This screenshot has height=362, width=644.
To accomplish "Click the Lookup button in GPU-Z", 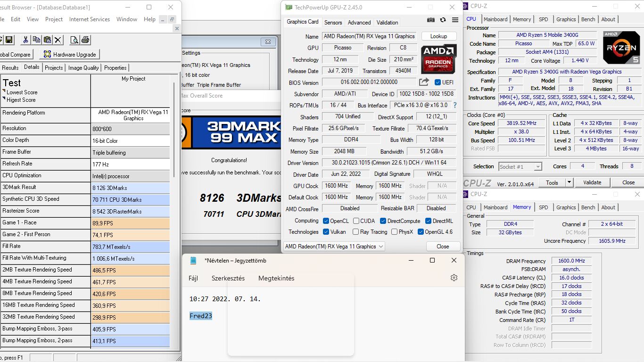I will tap(438, 36).
